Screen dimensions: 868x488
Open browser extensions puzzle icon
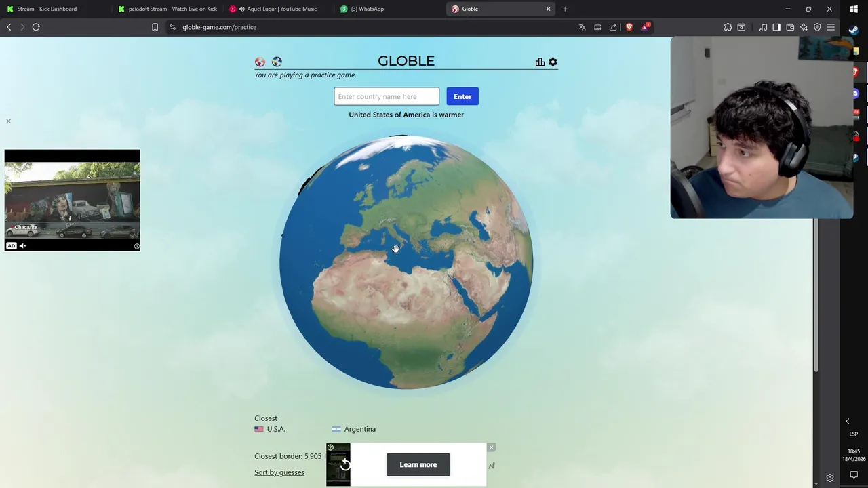pos(728,27)
